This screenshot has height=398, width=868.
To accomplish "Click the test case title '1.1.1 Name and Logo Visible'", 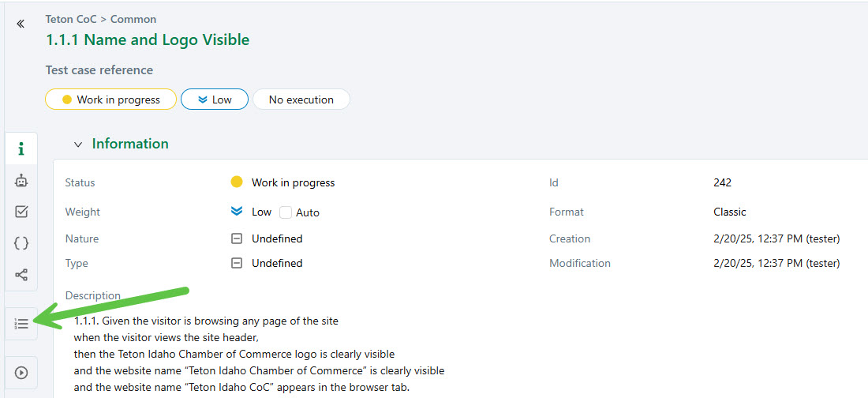I will click(148, 39).
